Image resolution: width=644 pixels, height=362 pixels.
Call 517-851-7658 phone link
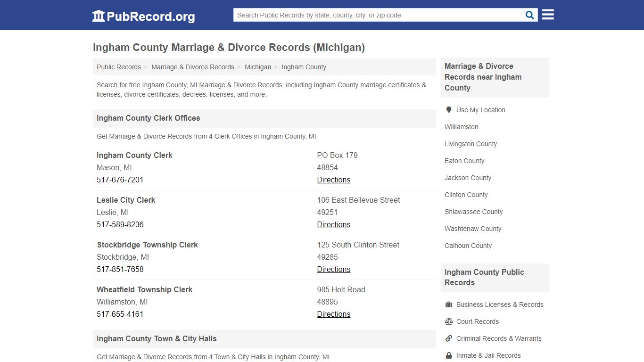coord(120,269)
